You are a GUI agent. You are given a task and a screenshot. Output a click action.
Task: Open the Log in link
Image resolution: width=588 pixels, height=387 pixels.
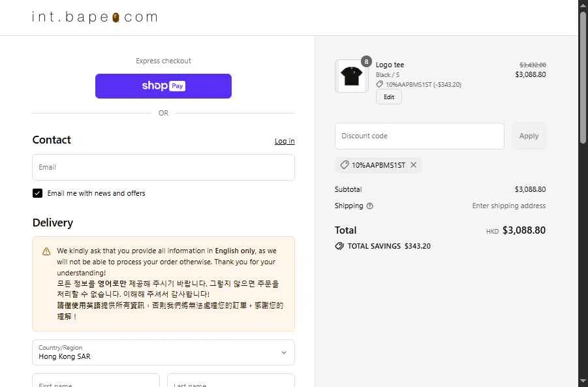285,141
